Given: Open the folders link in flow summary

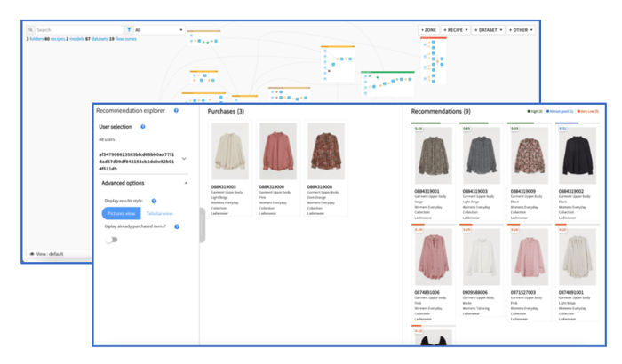Looking at the screenshot, I should (36, 39).
